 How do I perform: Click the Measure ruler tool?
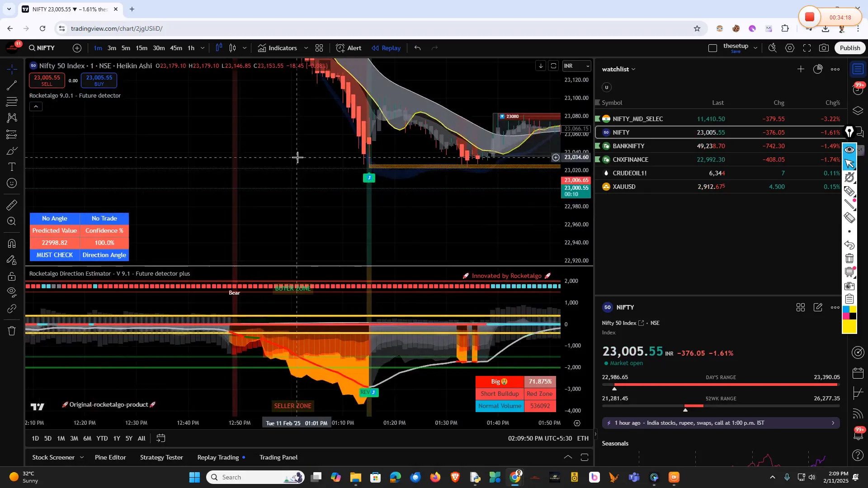tap(12, 205)
